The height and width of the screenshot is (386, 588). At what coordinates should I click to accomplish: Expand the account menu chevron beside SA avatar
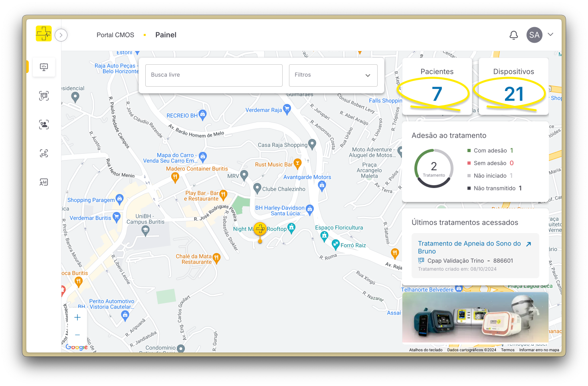pyautogui.click(x=550, y=35)
